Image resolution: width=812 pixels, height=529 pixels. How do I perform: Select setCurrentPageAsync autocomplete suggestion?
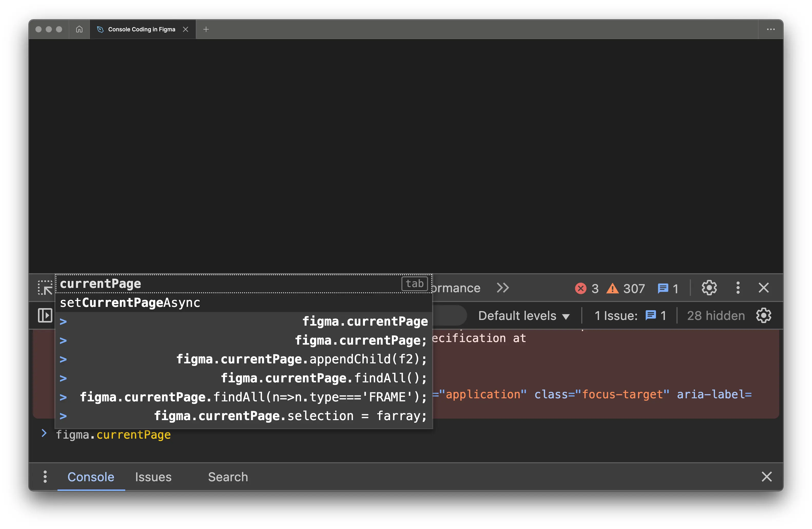pos(130,303)
